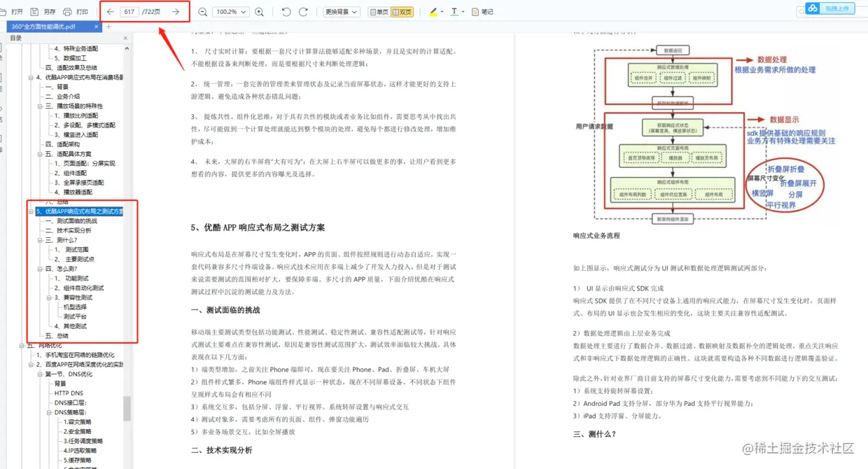
Task: Select outline item 2、组件自动化测试
Action: [78, 288]
